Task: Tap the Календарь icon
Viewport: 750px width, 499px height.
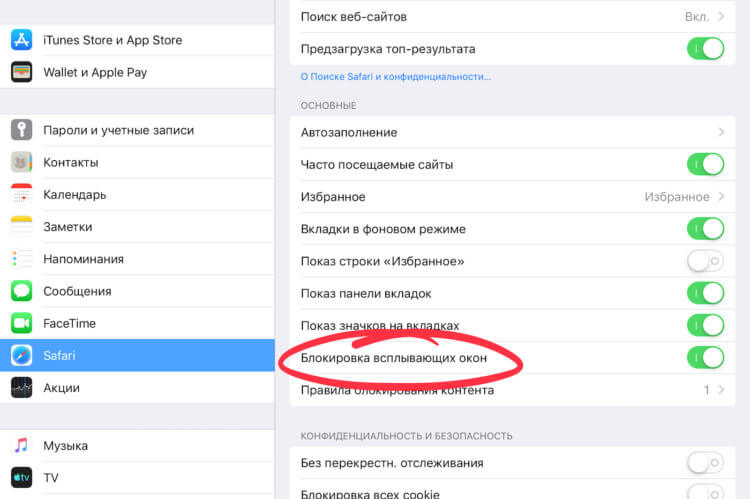Action: coord(22,194)
